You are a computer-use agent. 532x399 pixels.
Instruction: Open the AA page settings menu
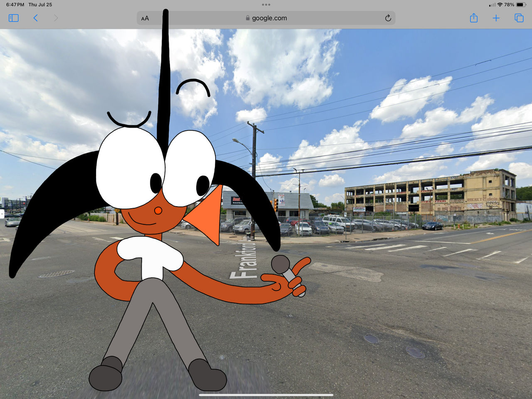tap(145, 18)
